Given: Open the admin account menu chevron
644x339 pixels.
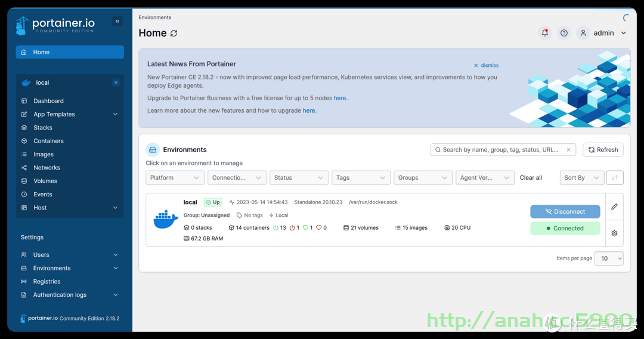Looking at the screenshot, I should tap(624, 33).
